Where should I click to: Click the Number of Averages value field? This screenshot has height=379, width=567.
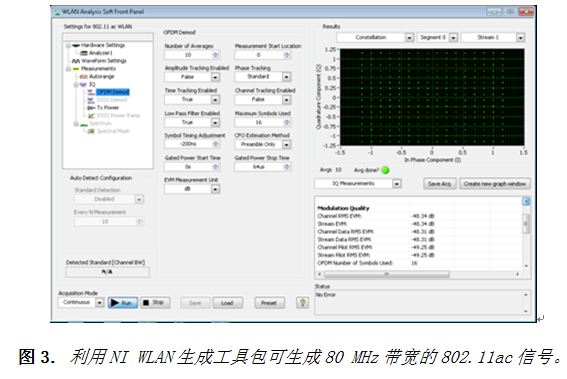(x=188, y=55)
